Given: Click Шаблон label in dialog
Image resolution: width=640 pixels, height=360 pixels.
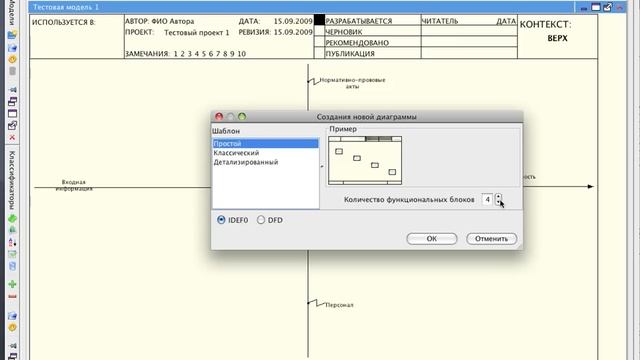Looking at the screenshot, I should tap(226, 131).
